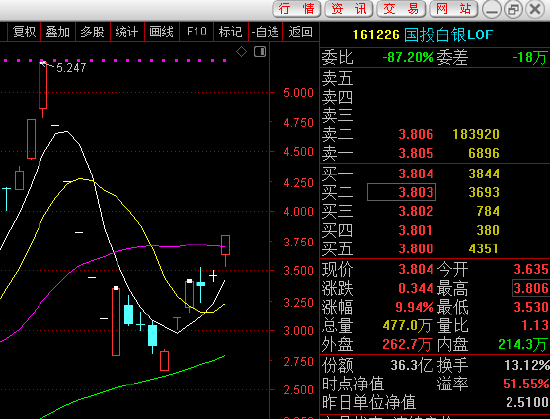Click the 份额 value 36.3亿

411,366
